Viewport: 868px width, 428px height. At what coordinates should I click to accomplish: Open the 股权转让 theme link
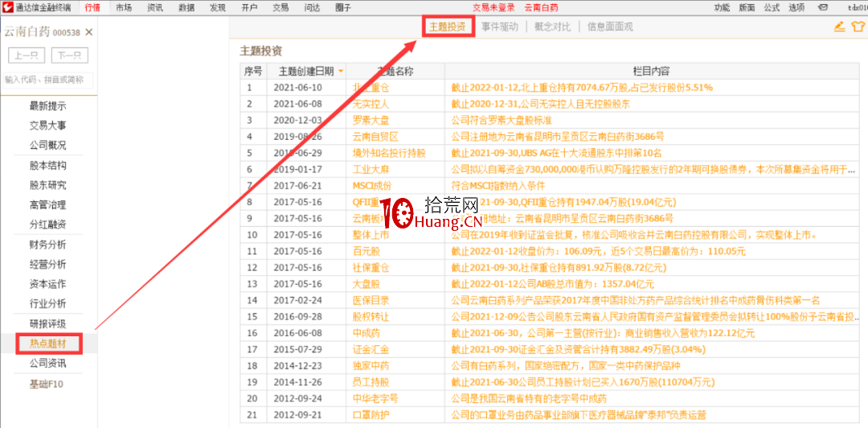coord(370,316)
